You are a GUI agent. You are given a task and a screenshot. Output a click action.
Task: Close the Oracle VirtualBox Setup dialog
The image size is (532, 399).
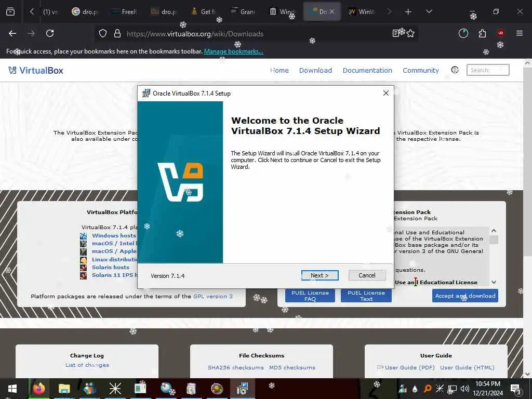[386, 93]
